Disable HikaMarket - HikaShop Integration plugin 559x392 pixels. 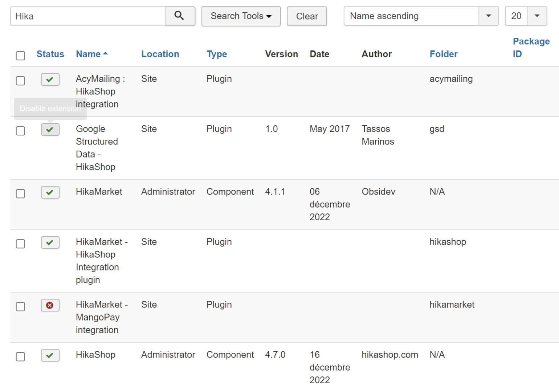(x=50, y=242)
